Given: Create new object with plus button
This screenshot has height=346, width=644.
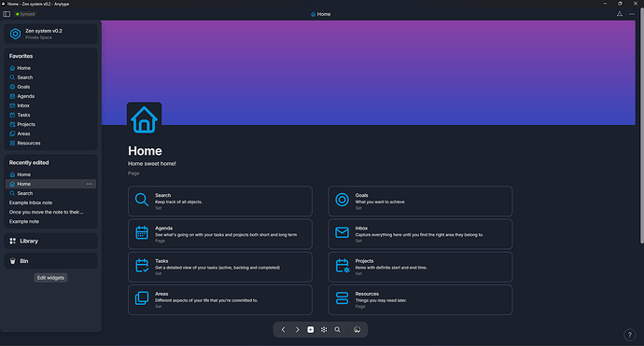Looking at the screenshot, I should [x=311, y=329].
